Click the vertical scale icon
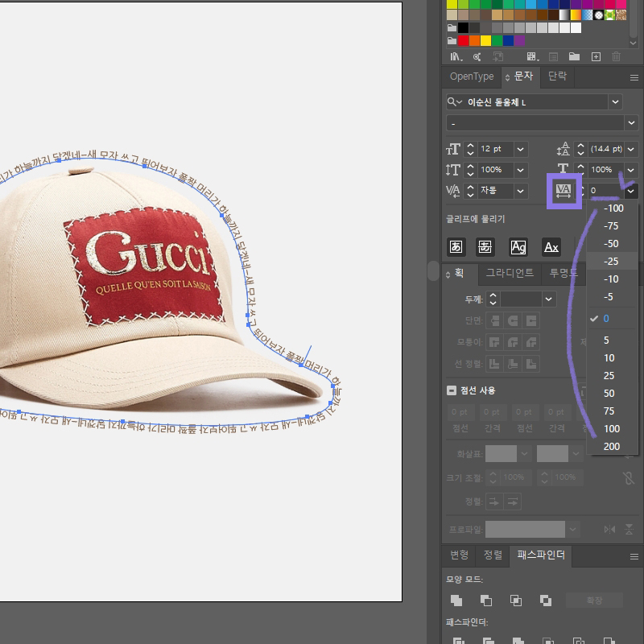The width and height of the screenshot is (644, 644). [x=453, y=170]
